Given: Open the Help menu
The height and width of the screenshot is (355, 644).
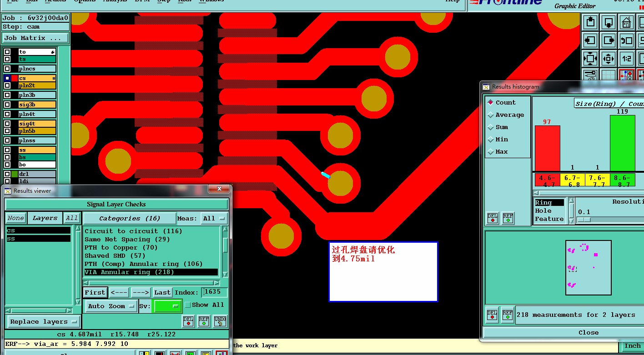Looking at the screenshot, I should tap(452, 1).
